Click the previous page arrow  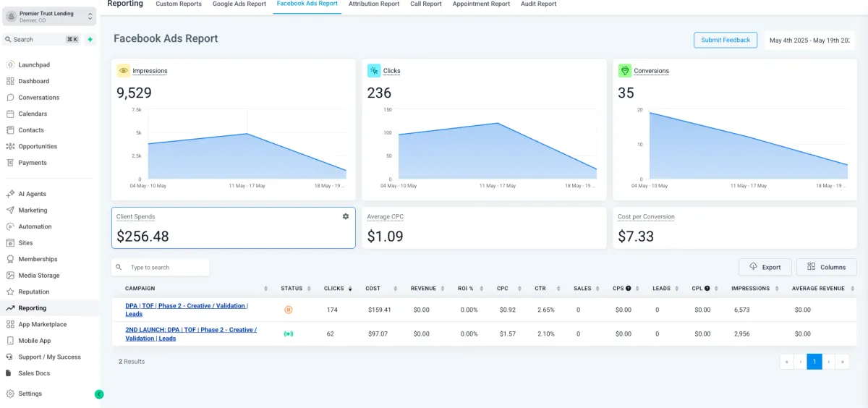801,362
